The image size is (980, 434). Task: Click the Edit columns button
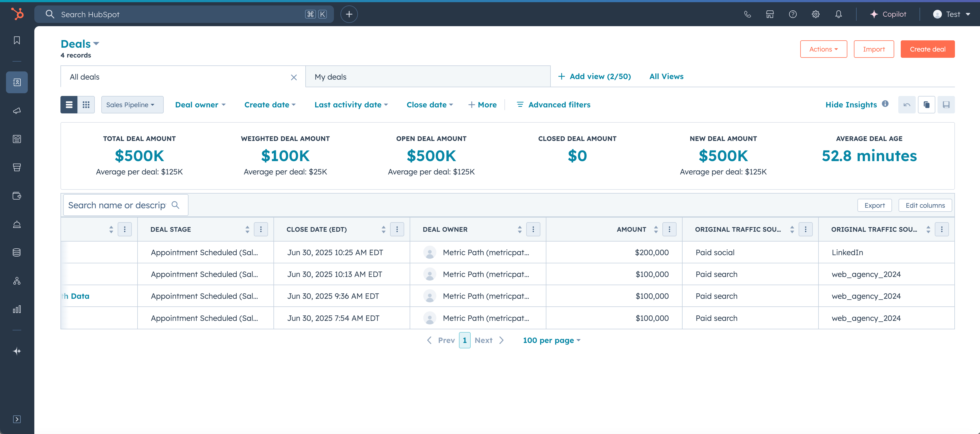point(925,205)
